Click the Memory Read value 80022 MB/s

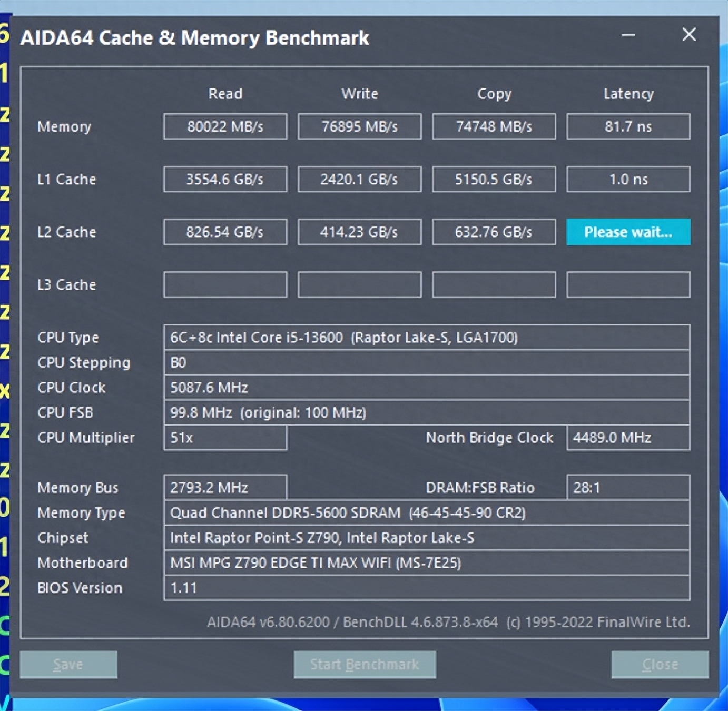225,126
